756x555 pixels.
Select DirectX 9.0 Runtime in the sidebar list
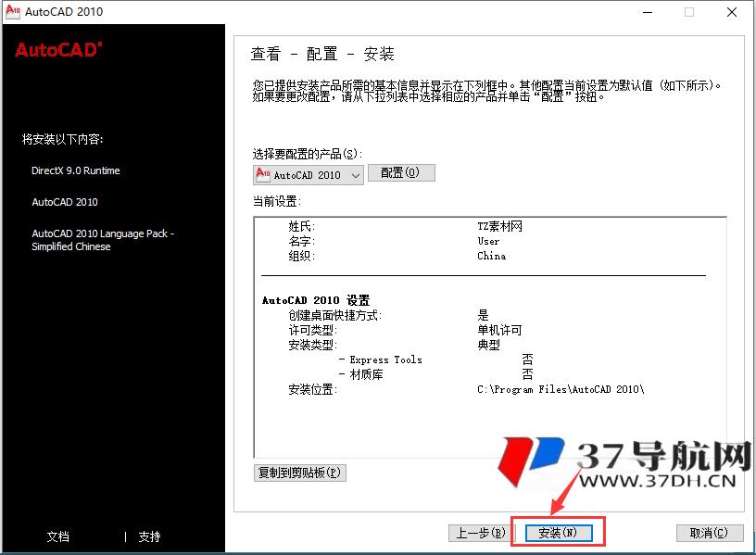[76, 170]
